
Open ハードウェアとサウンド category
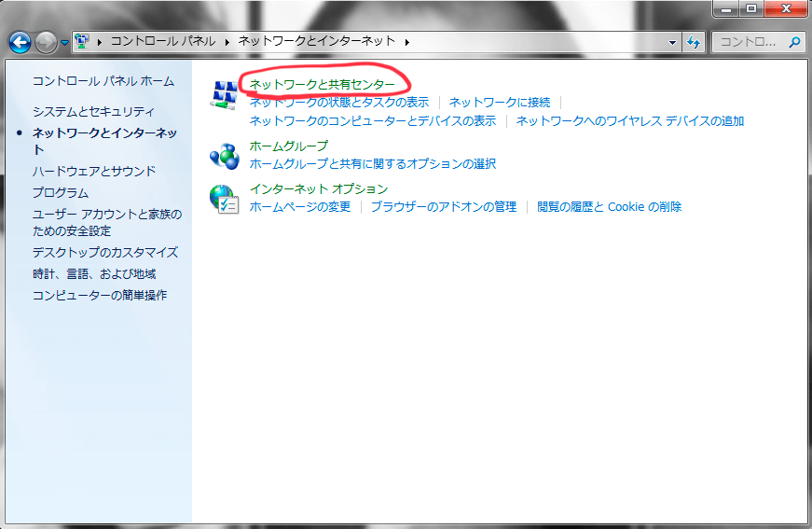tap(94, 171)
